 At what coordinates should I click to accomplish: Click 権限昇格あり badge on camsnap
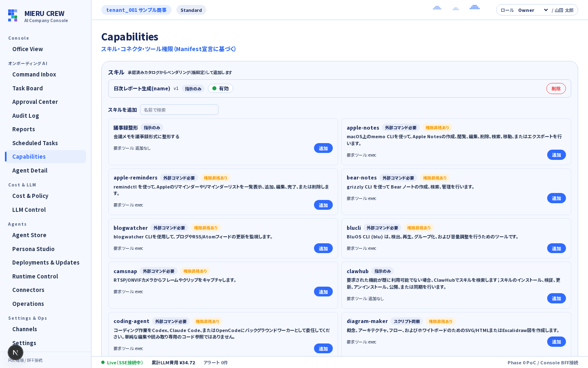coord(195,271)
